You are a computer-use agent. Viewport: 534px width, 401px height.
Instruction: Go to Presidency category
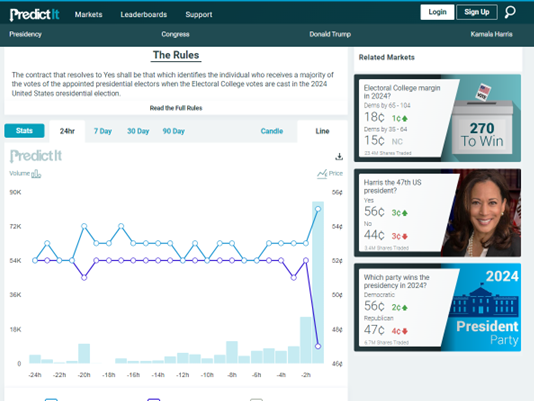coord(26,34)
